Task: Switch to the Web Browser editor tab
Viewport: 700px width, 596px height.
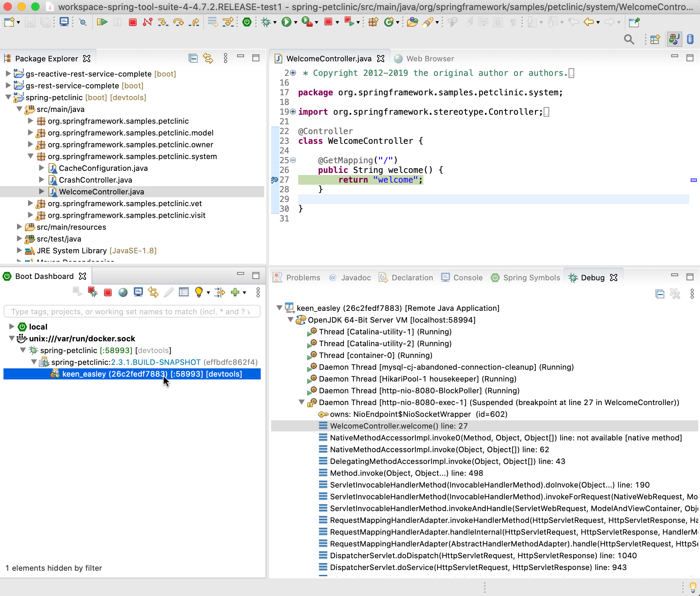Action: tap(430, 59)
